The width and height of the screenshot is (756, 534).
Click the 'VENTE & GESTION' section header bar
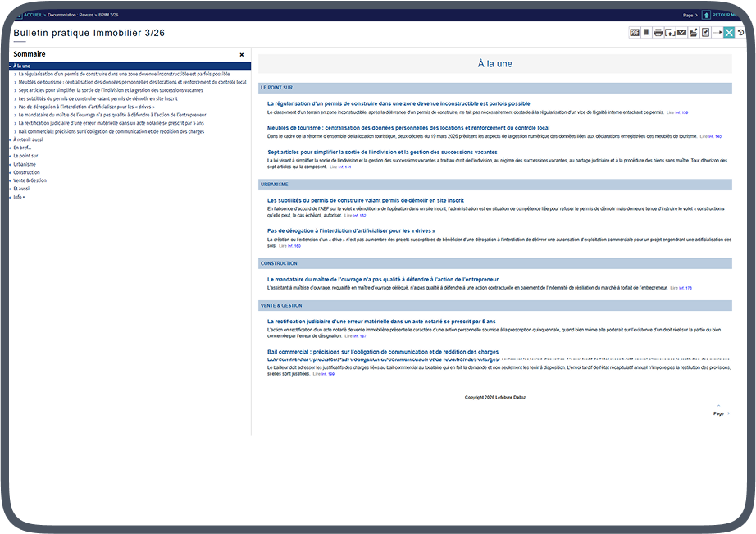coord(494,305)
